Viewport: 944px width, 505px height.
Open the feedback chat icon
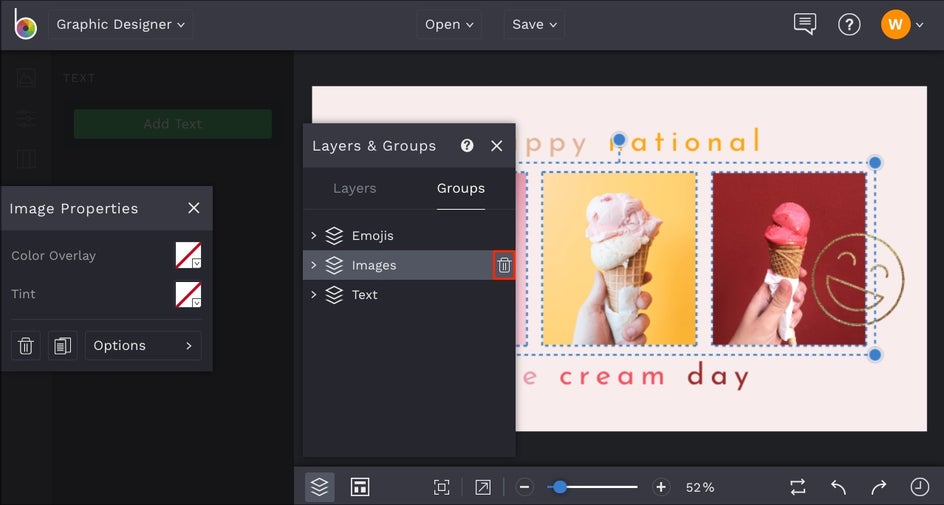point(805,24)
